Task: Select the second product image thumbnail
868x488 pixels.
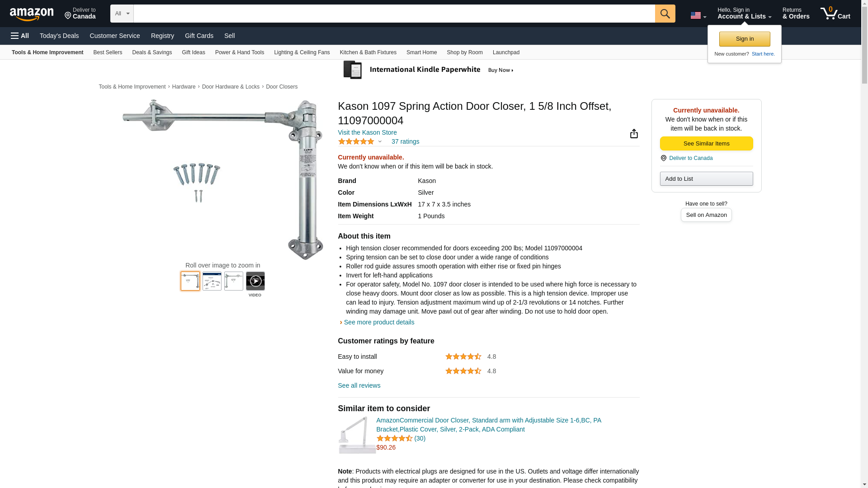Action: [212, 281]
